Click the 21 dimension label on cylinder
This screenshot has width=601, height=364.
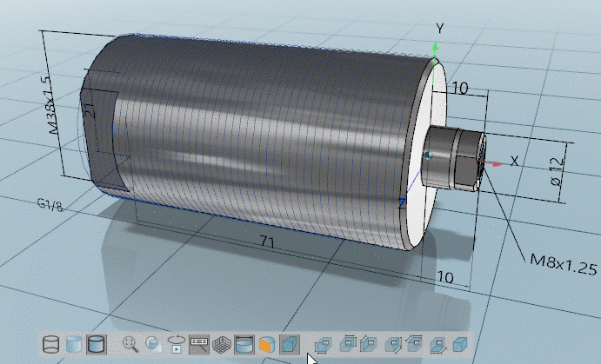pos(90,111)
